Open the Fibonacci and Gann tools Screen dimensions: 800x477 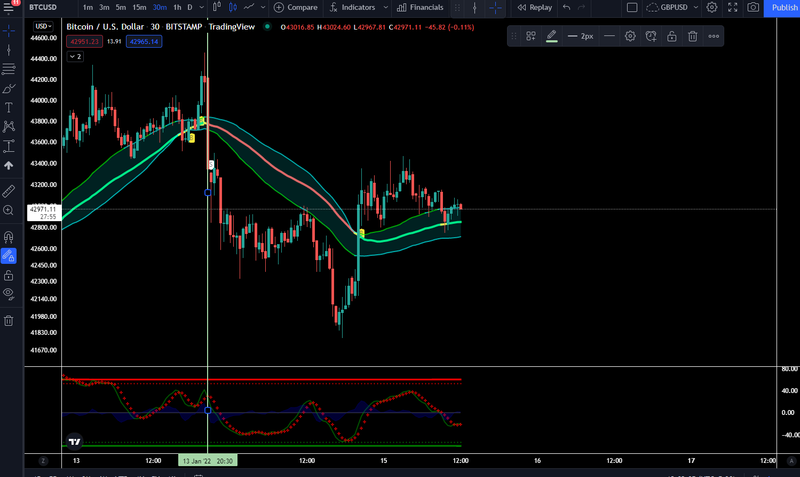point(9,69)
